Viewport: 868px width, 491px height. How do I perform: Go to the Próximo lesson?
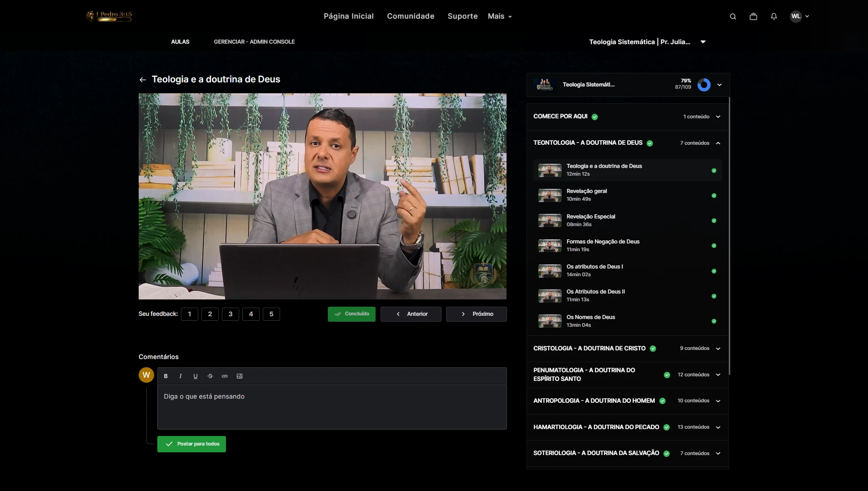pos(476,314)
